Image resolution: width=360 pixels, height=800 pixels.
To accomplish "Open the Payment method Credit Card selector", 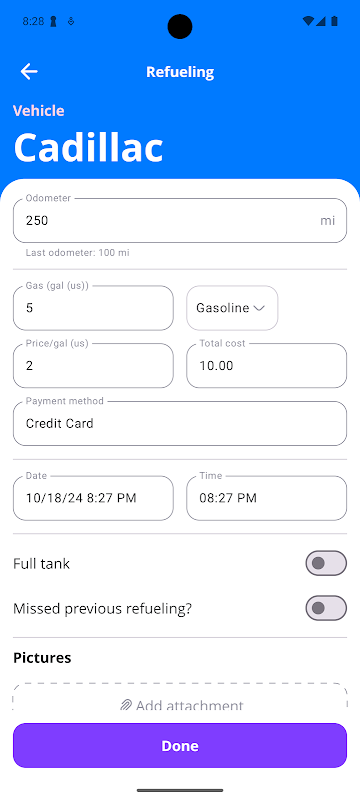I will click(x=180, y=423).
